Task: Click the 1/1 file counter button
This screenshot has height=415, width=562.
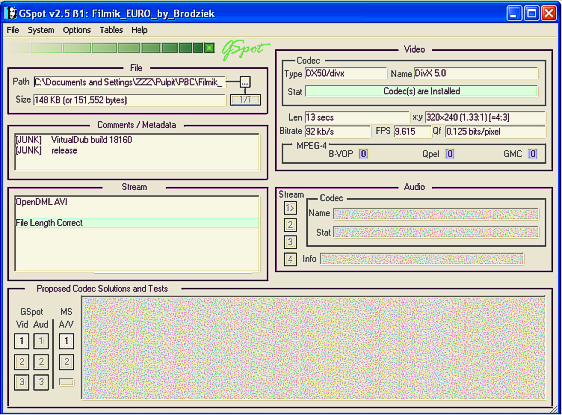Action: click(245, 100)
